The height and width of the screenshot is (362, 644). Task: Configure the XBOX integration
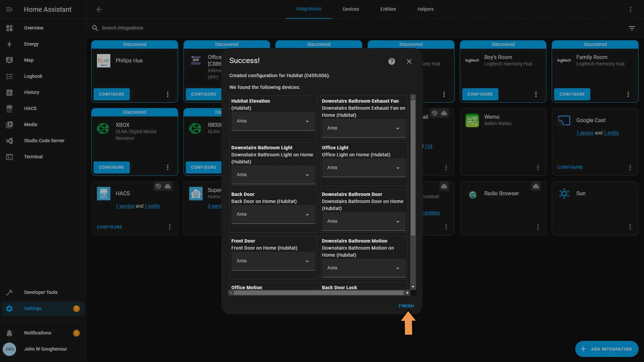(112, 167)
